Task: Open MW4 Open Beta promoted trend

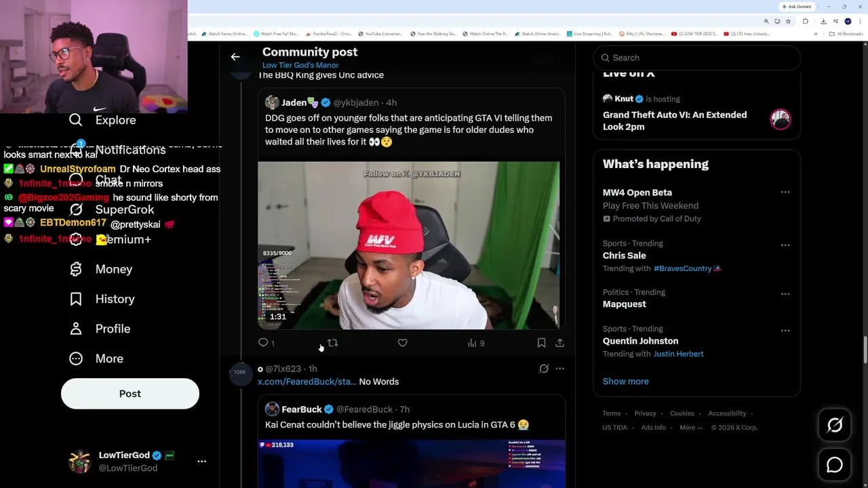Action: pos(637,192)
